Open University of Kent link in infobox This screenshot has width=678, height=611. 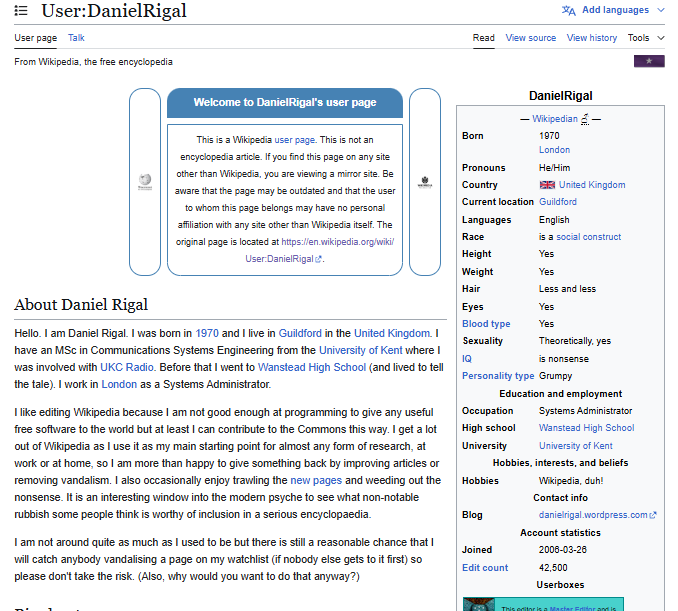(576, 446)
